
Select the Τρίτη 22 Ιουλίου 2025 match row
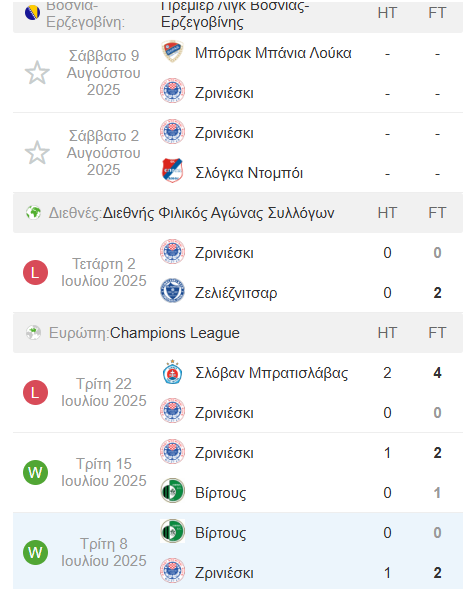point(238,393)
